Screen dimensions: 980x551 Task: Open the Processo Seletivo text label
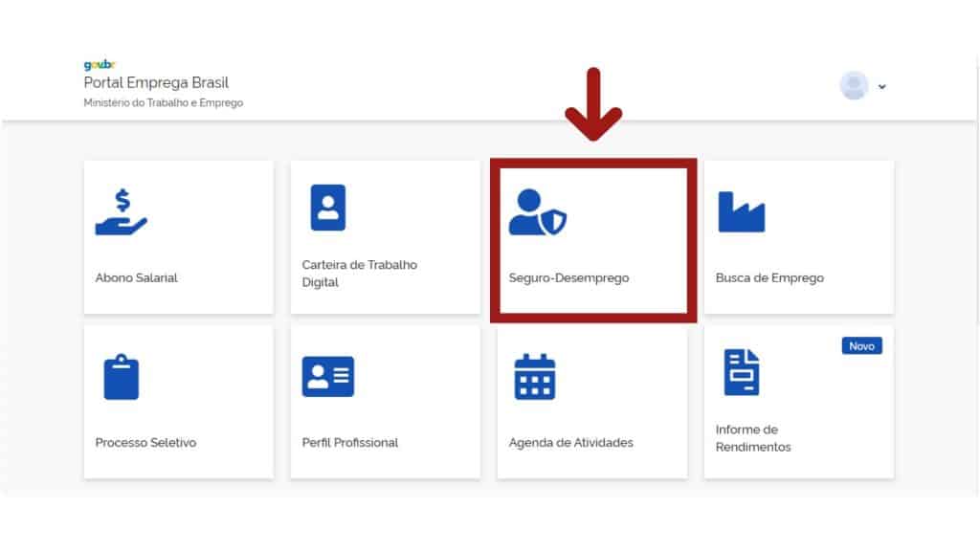click(145, 443)
